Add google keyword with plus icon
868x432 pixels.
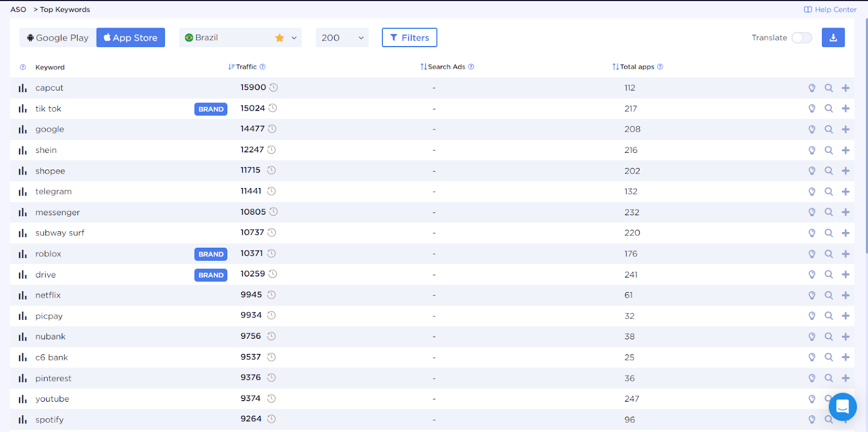(845, 129)
